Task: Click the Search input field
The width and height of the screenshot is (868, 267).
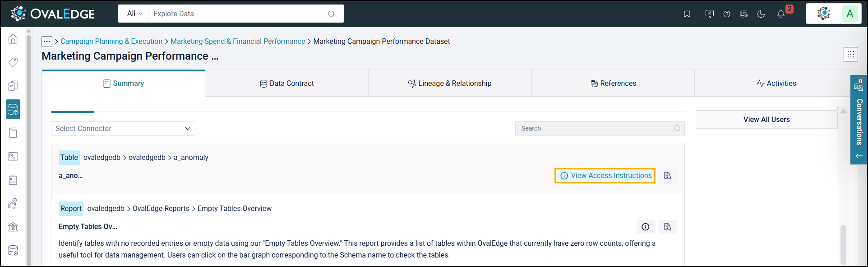Action: tap(596, 128)
